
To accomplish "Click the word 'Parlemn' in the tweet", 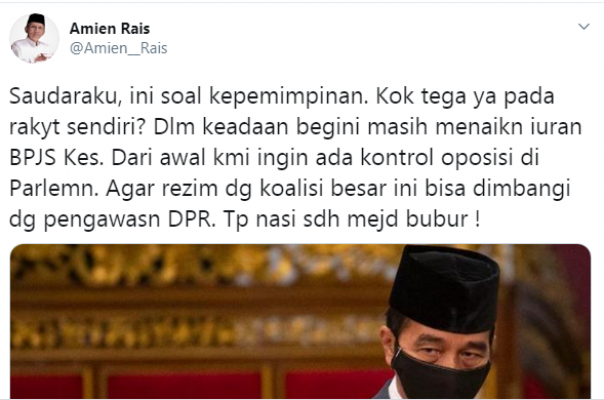I will pos(54,189).
